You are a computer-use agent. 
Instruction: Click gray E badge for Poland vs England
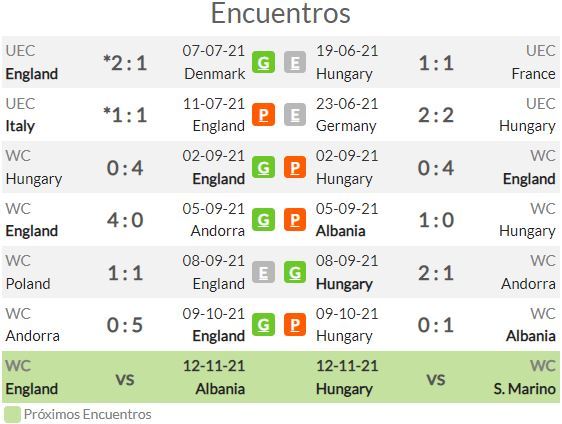click(x=263, y=272)
